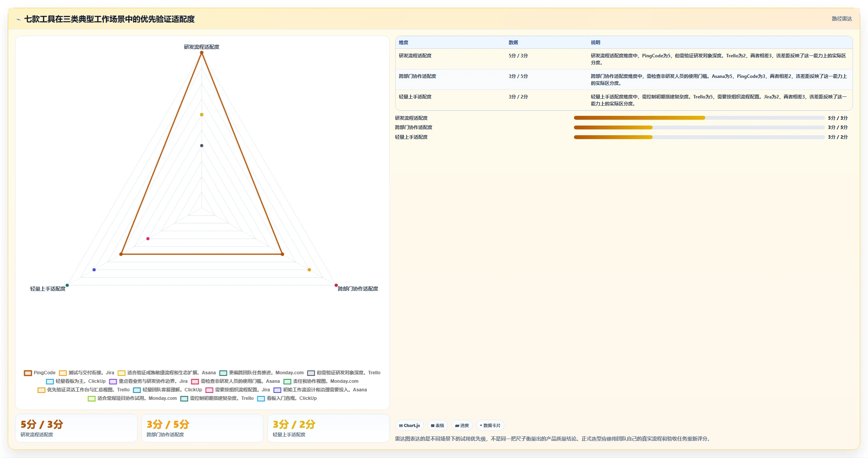Image resolution: width=868 pixels, height=458 pixels.
Task: Click the 表格 chip
Action: (x=437, y=425)
